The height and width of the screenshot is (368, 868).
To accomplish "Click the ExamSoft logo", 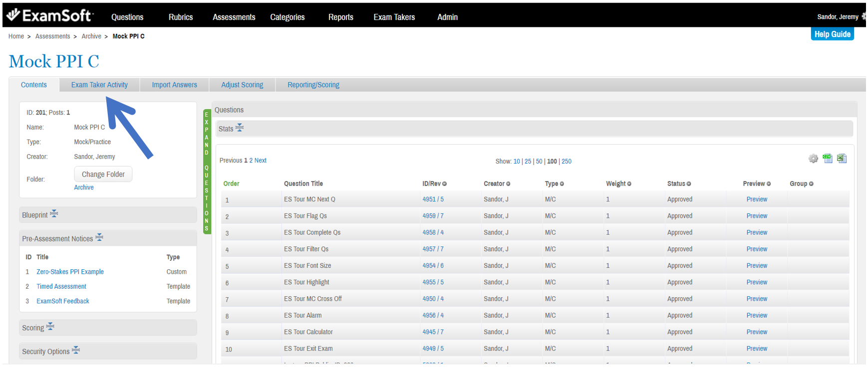I will [x=50, y=15].
